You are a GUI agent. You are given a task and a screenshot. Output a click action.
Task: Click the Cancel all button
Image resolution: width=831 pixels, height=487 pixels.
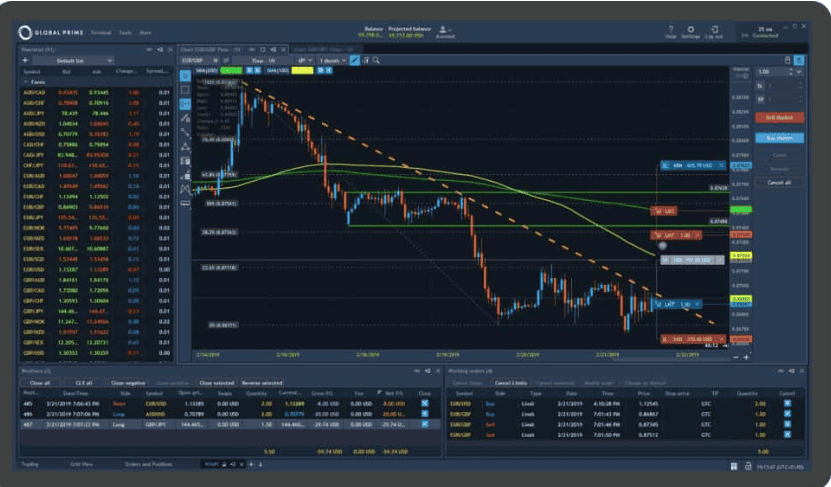(x=779, y=182)
